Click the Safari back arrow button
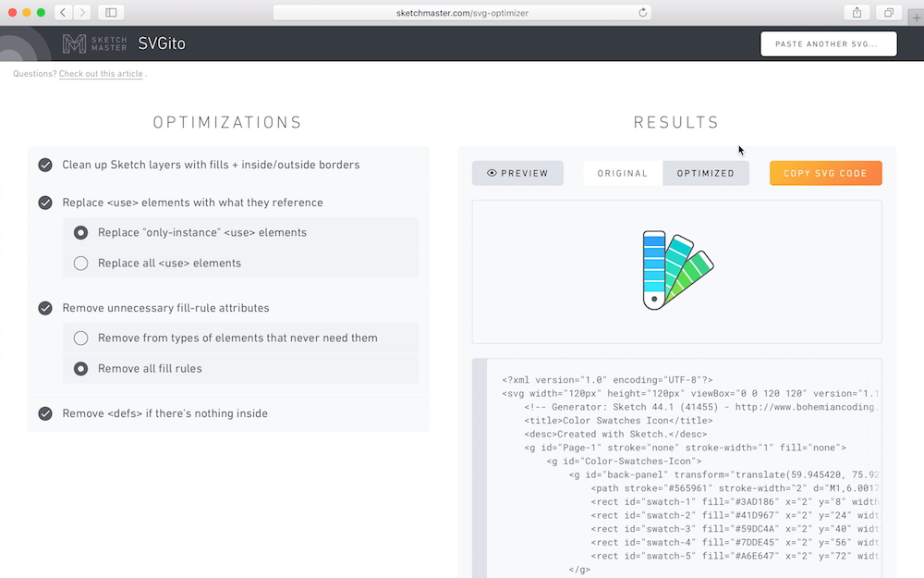This screenshot has height=578, width=924. 63,12
